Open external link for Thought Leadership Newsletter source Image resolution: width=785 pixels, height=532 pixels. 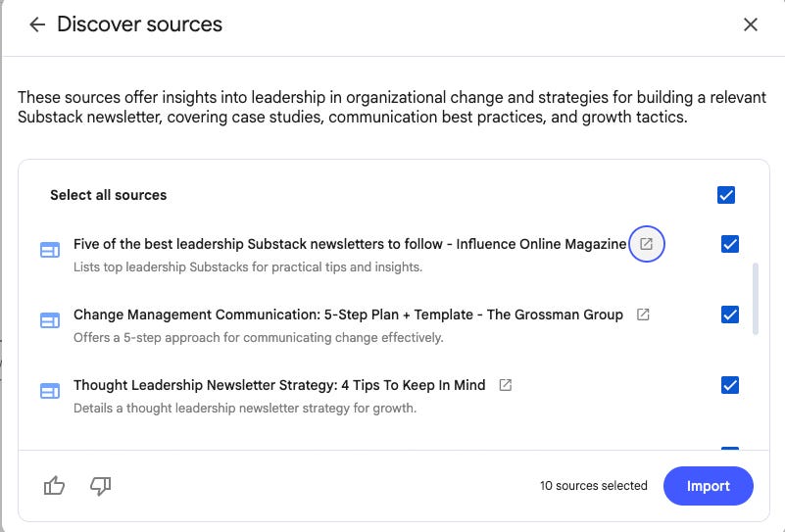coord(505,385)
